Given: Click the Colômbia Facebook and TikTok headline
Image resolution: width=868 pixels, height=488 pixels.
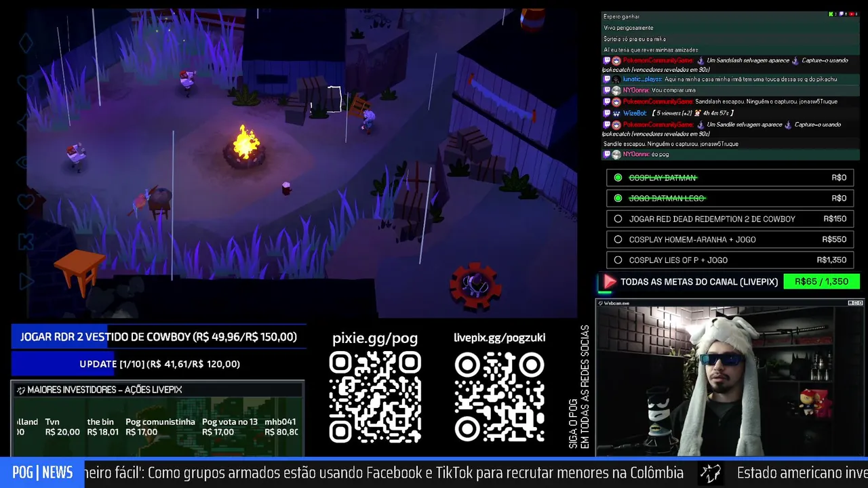Looking at the screenshot, I should pyautogui.click(x=384, y=473).
